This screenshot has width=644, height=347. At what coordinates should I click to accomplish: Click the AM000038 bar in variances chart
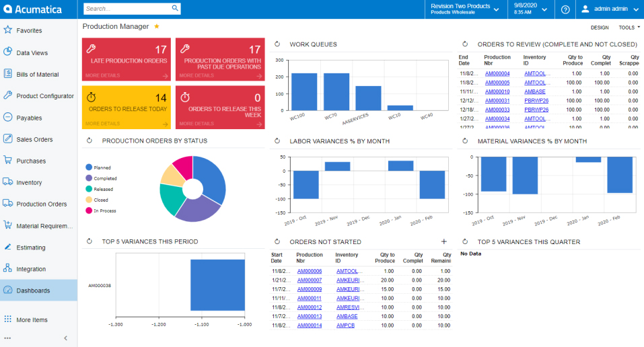[x=217, y=285]
